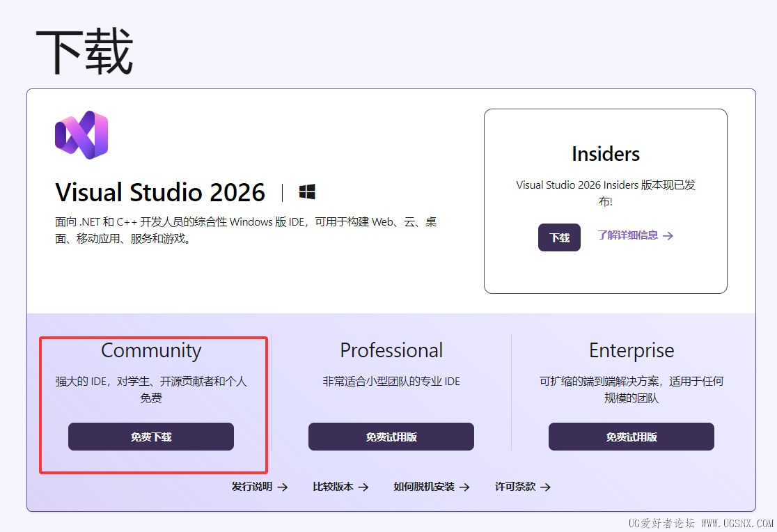Click the 下载 page heading
The height and width of the screenshot is (532, 777).
point(84,51)
